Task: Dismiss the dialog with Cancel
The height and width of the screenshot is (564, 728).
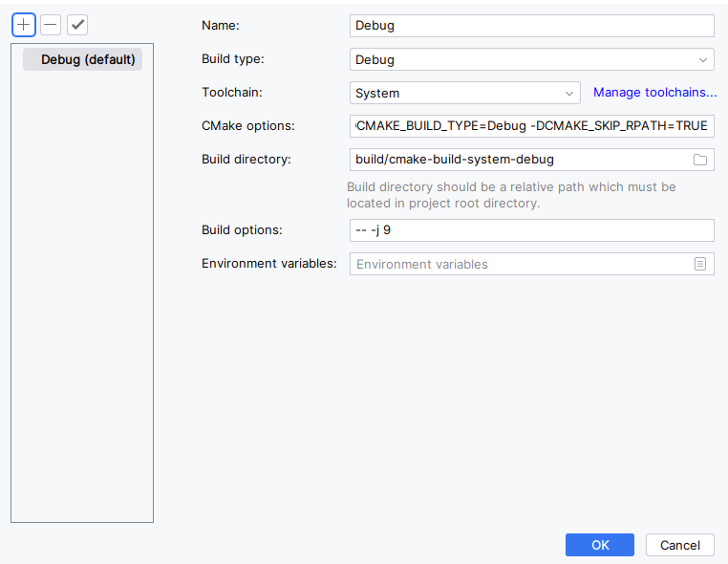Action: click(x=679, y=545)
